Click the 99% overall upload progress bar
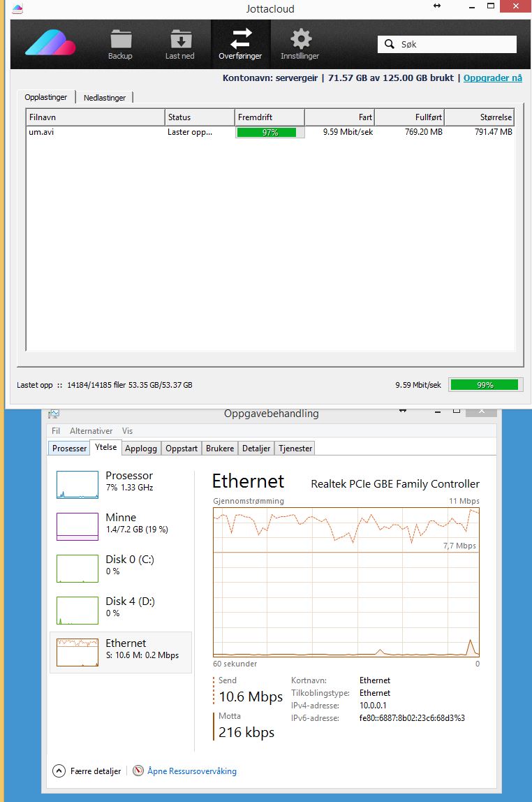532x802 pixels. 485,385
